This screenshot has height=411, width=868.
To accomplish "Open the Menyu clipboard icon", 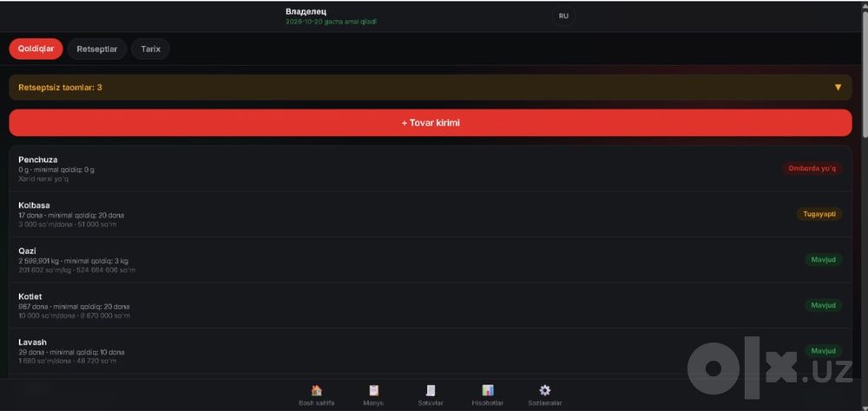I will [x=373, y=390].
